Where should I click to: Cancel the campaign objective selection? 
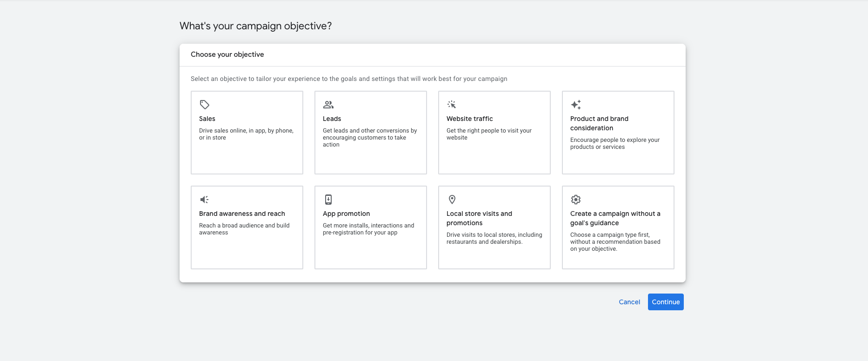(x=629, y=302)
